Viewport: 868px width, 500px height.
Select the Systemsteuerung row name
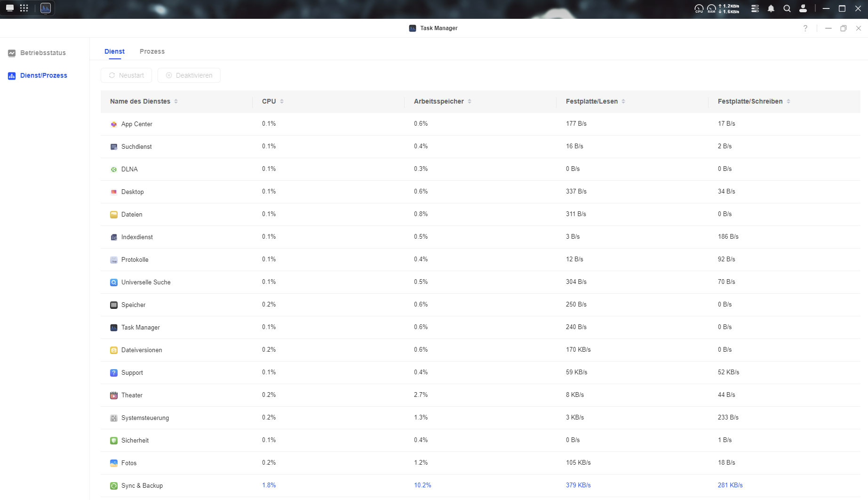pyautogui.click(x=145, y=418)
